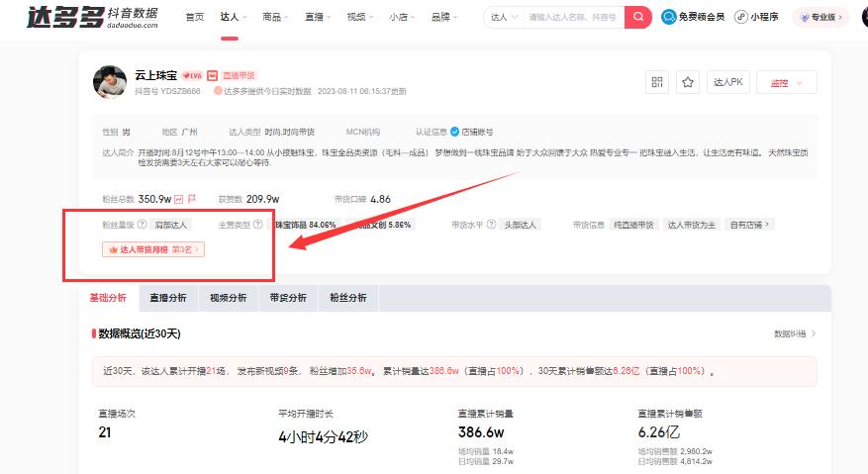Switch to 直播分析 tab

(168, 298)
